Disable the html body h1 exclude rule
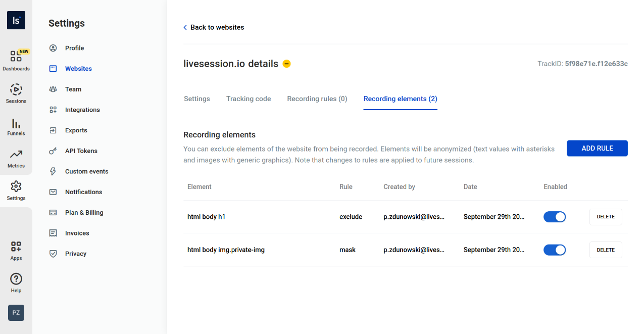 (555, 217)
